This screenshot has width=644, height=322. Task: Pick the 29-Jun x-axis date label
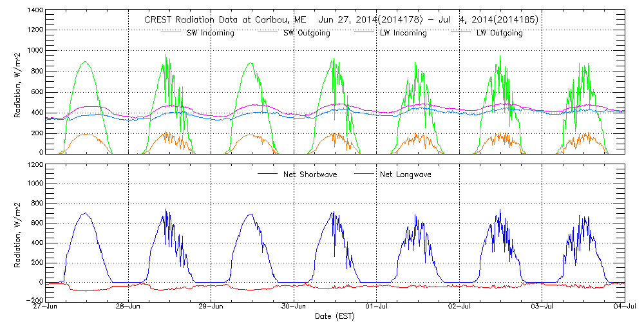pyautogui.click(x=211, y=307)
